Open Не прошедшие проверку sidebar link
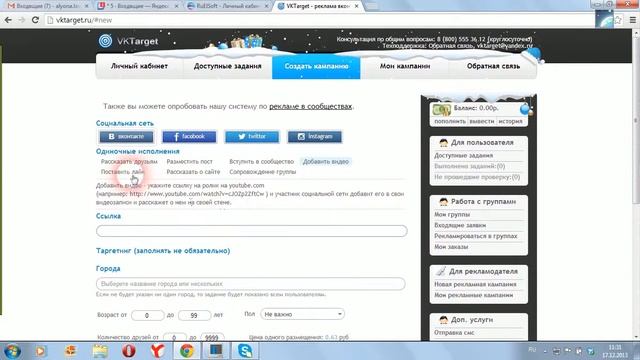This screenshot has width=640, height=360. pos(477,177)
